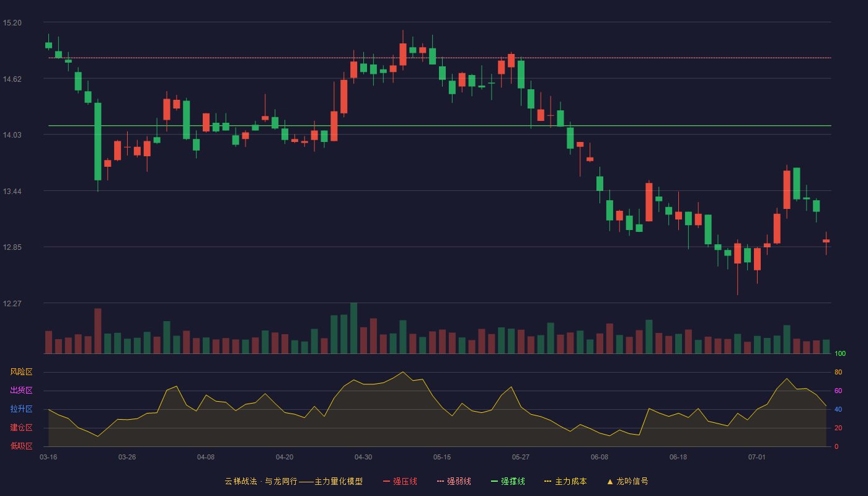Click the 07-01 date label
Screen dimensions: 868x496
coord(757,457)
